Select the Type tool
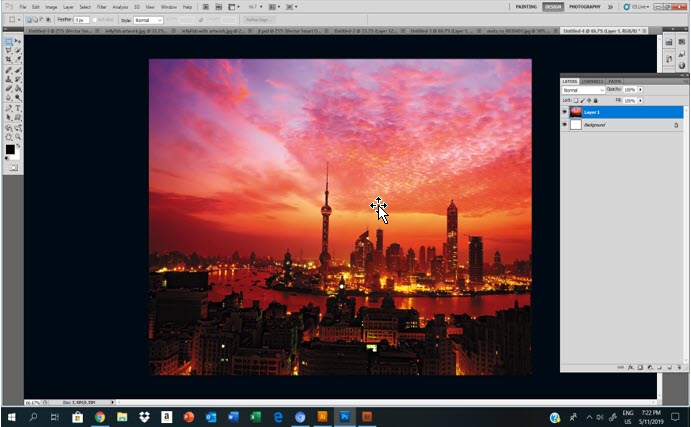Viewport: 691px width, 427px height. point(18,108)
